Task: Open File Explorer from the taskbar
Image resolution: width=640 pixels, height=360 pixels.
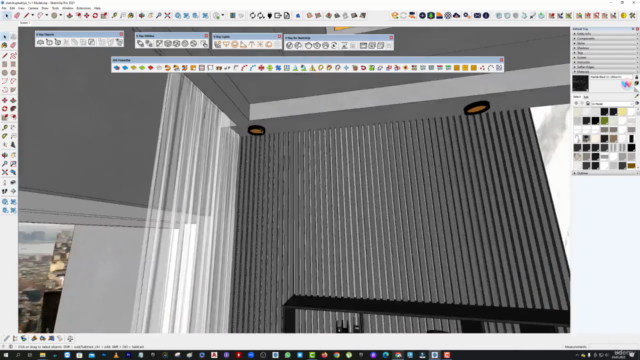Action: [42, 355]
